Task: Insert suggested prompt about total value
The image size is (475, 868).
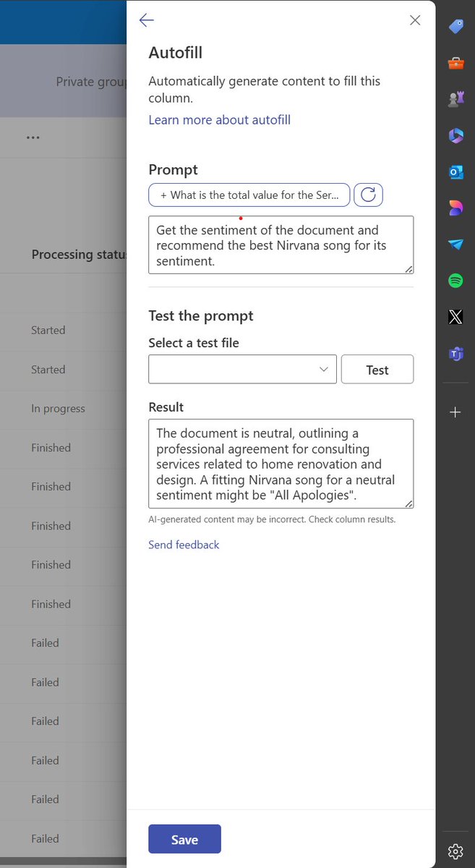Action: point(249,195)
